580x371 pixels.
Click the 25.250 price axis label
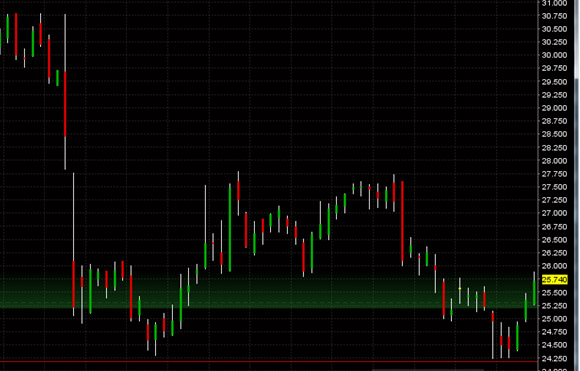point(554,306)
